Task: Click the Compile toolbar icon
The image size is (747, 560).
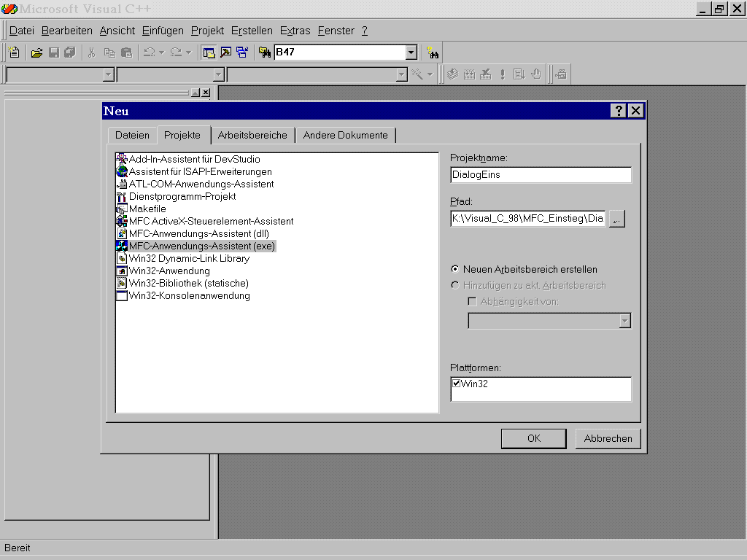Action: point(452,74)
